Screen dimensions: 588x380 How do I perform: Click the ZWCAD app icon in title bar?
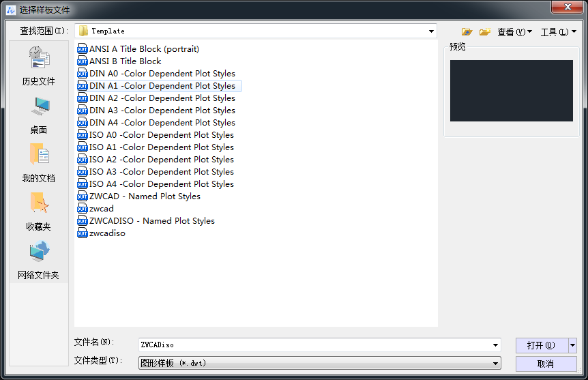[11, 10]
